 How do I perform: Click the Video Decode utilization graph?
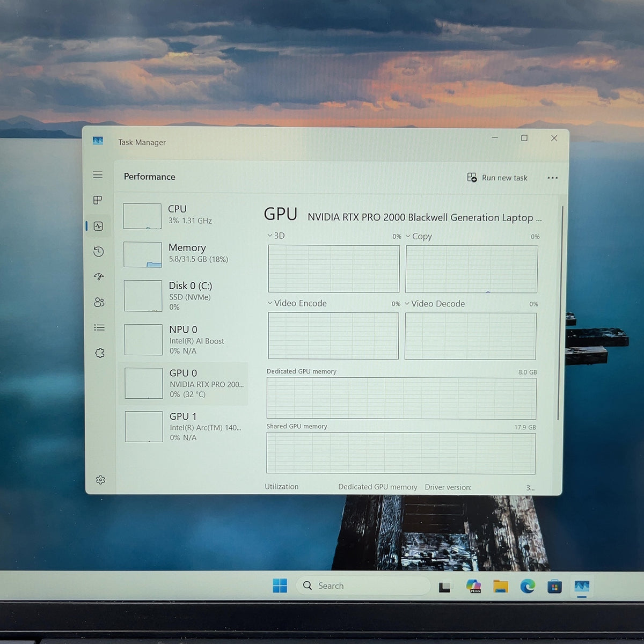click(470, 336)
